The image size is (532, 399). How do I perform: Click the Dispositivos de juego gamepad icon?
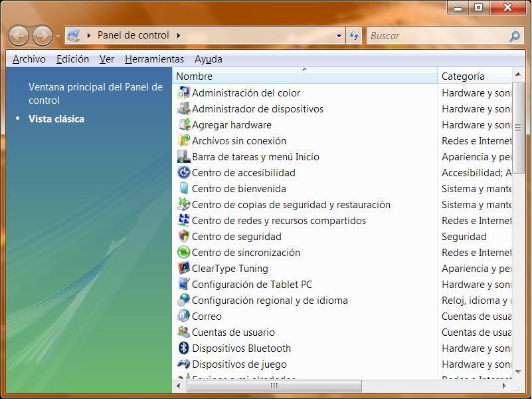pyautogui.click(x=184, y=364)
